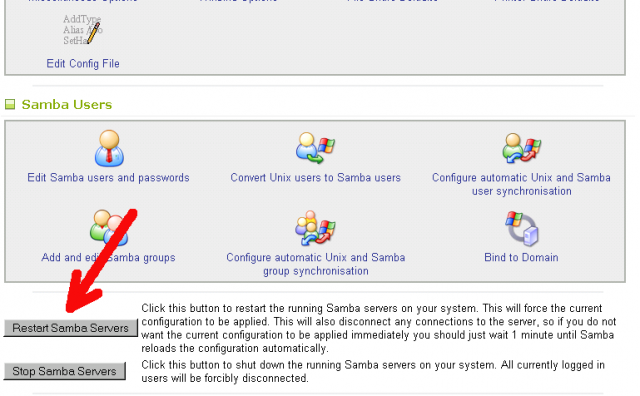Image resolution: width=640 pixels, height=396 pixels.
Task: Click the Restart Samba Servers button
Action: pyautogui.click(x=71, y=328)
